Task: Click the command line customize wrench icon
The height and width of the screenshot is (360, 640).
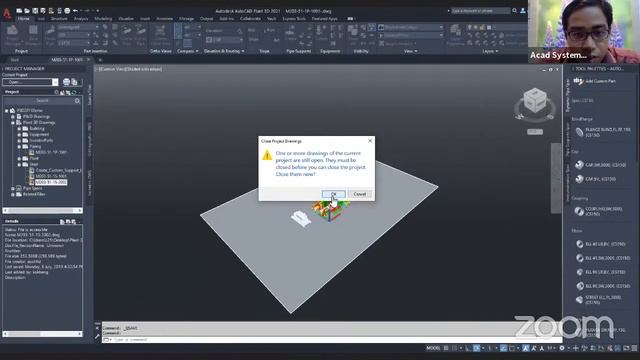Action: pyautogui.click(x=97, y=336)
